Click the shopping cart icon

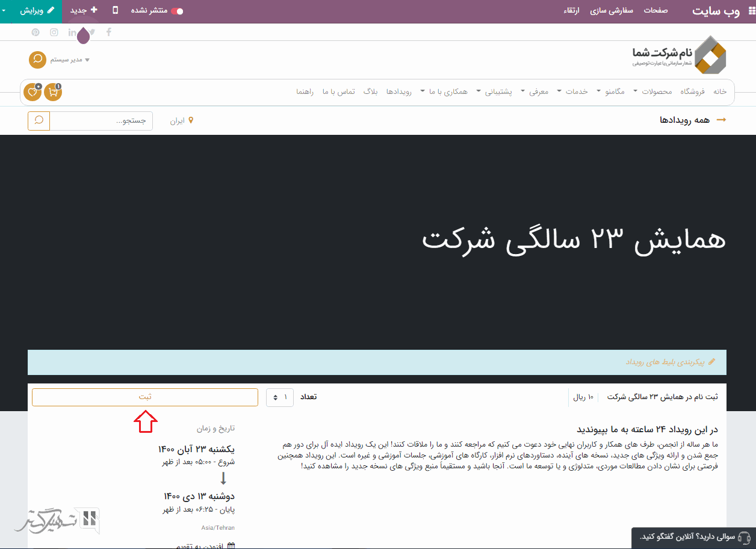(x=53, y=92)
